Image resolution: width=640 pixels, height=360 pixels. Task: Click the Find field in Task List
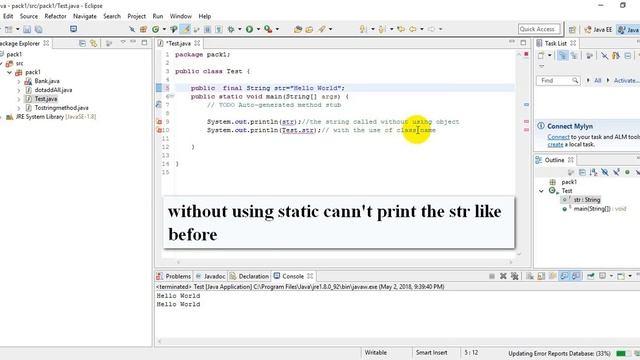point(558,80)
